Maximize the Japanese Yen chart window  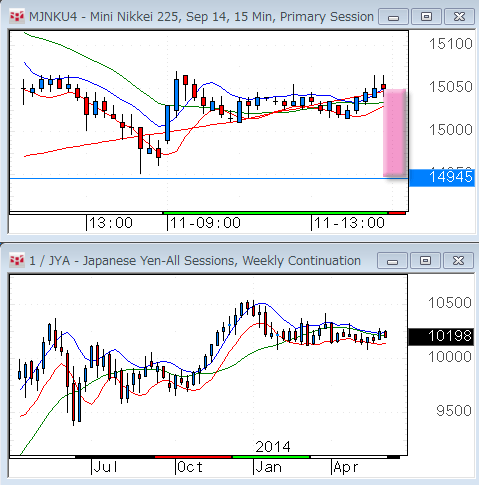(425, 260)
